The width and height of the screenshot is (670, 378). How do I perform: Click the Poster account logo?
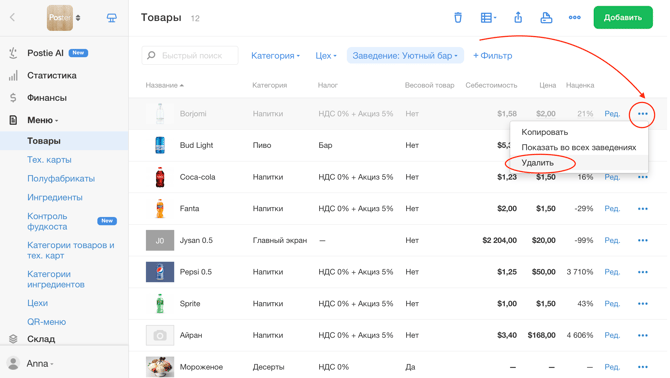pyautogui.click(x=60, y=18)
